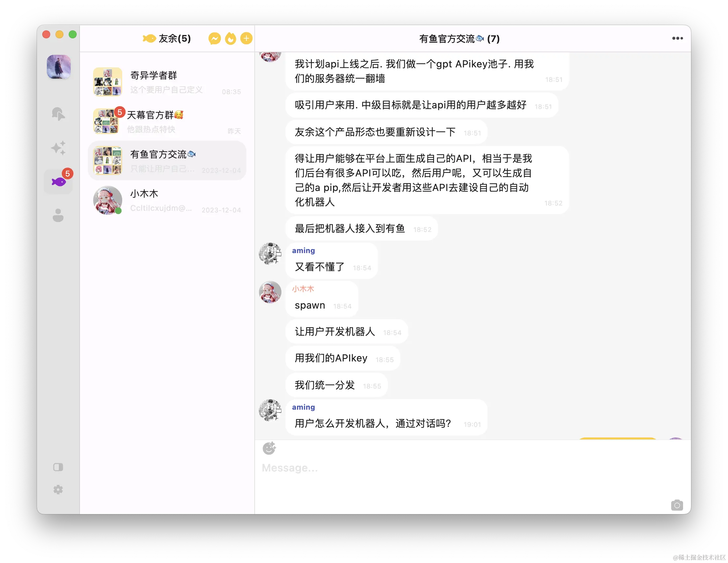Viewport: 728px width, 563px height.
Task: Click the 有鱼官方交流 (7) chat title
Action: click(x=459, y=39)
